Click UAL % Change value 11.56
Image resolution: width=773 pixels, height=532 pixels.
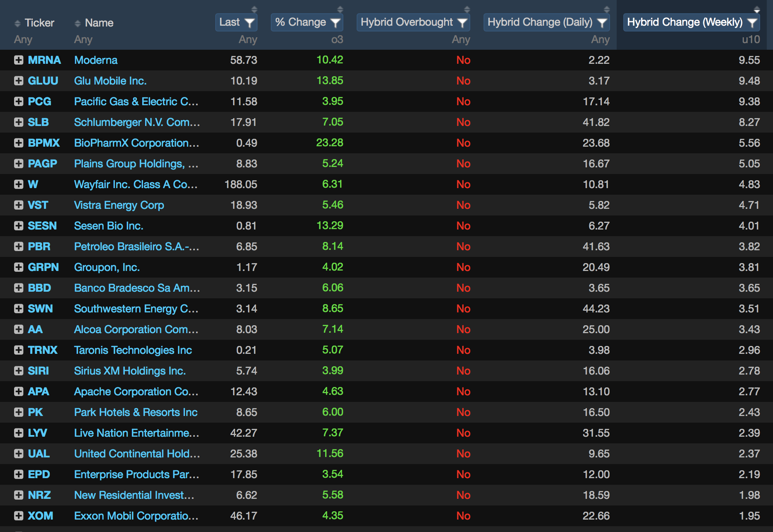330,454
